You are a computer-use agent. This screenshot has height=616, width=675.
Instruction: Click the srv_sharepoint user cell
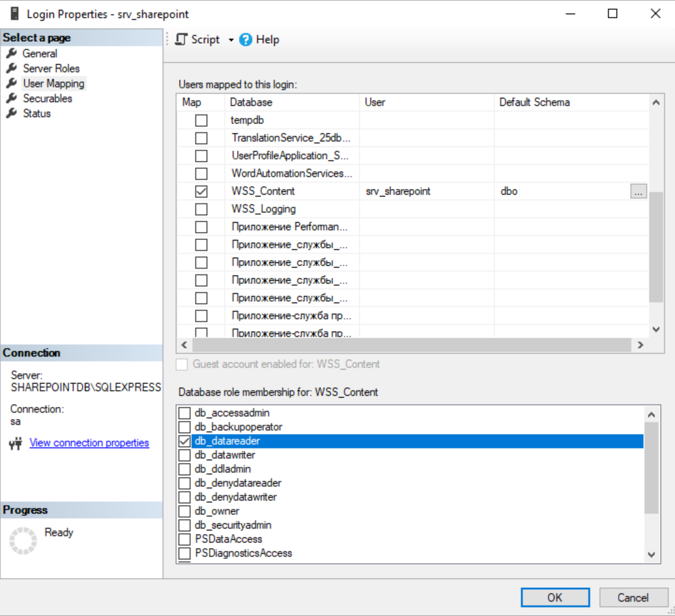pyautogui.click(x=427, y=191)
